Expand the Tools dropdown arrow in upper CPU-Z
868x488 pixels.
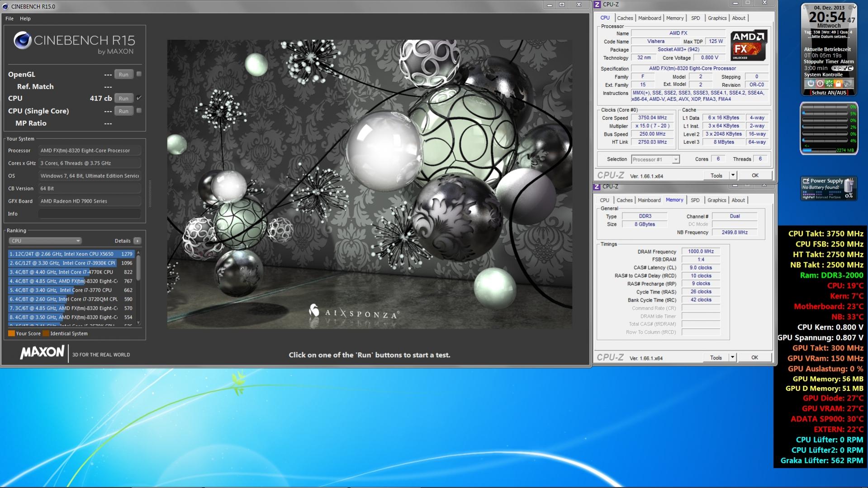click(x=733, y=175)
